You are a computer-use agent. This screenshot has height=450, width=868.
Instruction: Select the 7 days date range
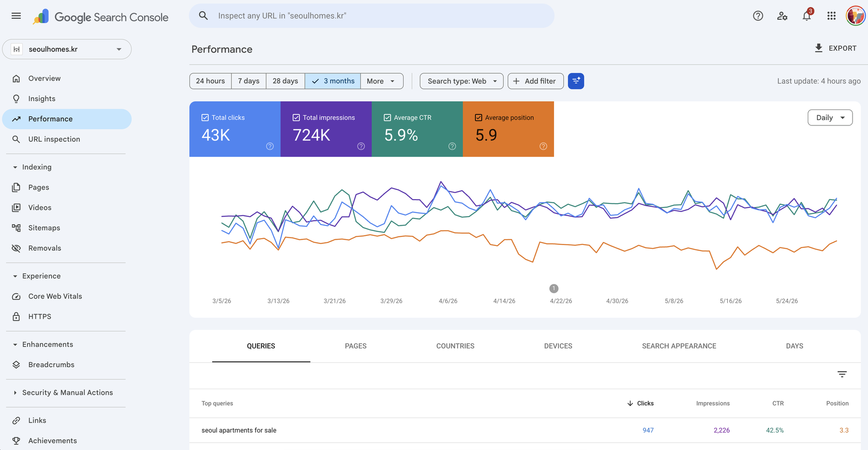(249, 81)
